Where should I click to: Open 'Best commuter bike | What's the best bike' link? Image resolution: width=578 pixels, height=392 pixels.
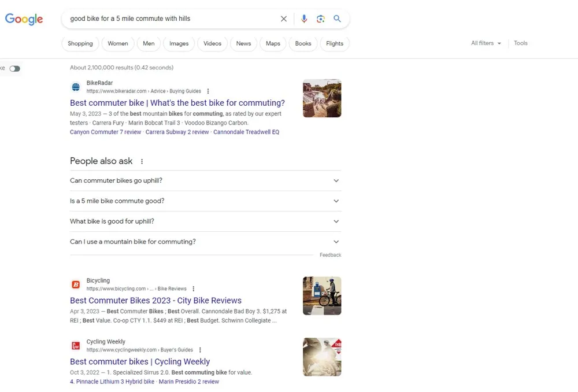(177, 103)
